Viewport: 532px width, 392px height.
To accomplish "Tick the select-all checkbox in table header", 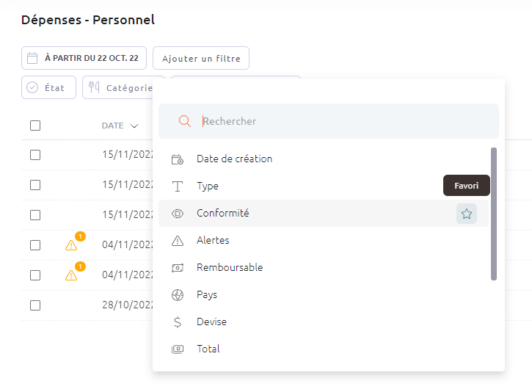I will point(35,126).
